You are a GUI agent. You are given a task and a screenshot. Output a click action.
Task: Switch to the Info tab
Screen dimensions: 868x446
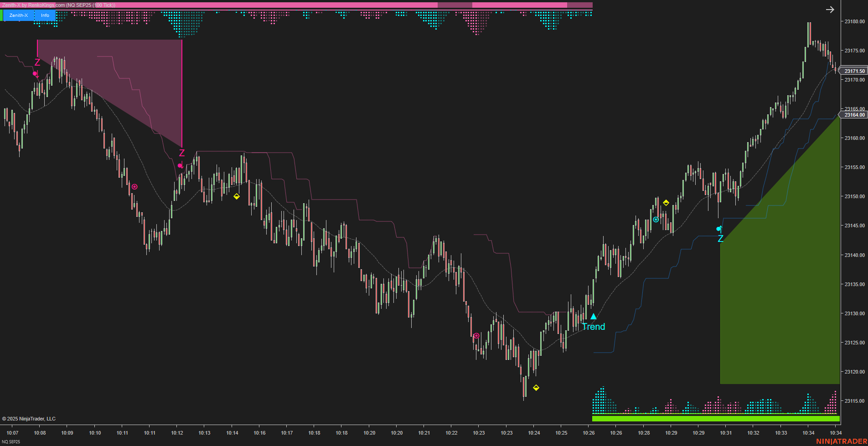(x=45, y=15)
